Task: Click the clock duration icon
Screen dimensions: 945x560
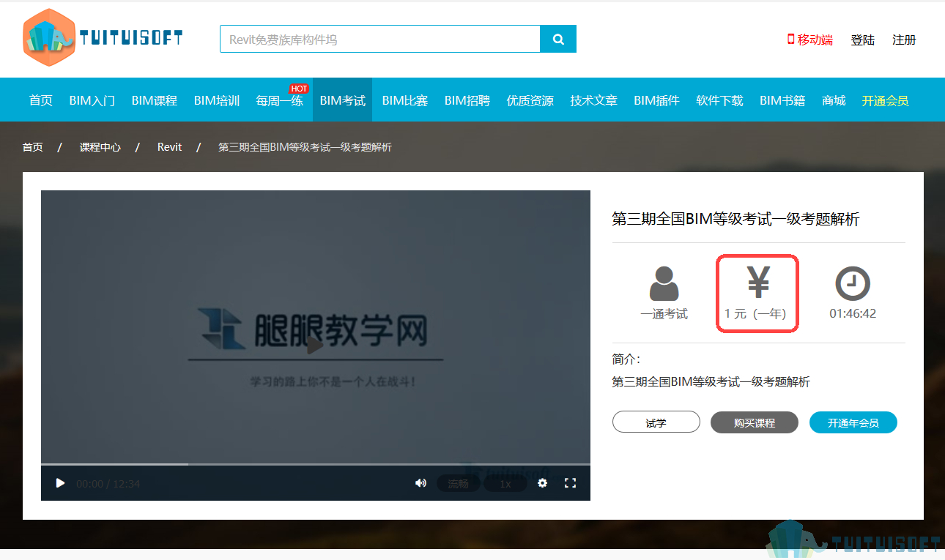Action: 853,283
